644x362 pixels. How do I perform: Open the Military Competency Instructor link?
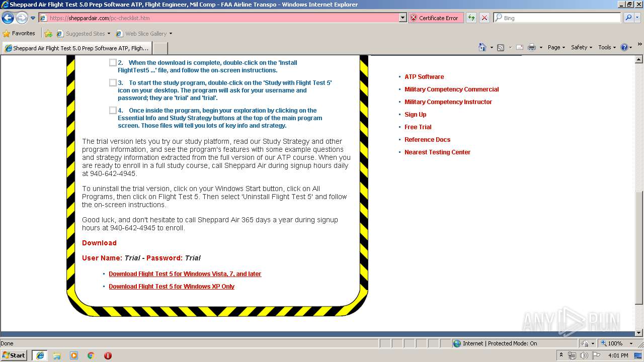448,102
